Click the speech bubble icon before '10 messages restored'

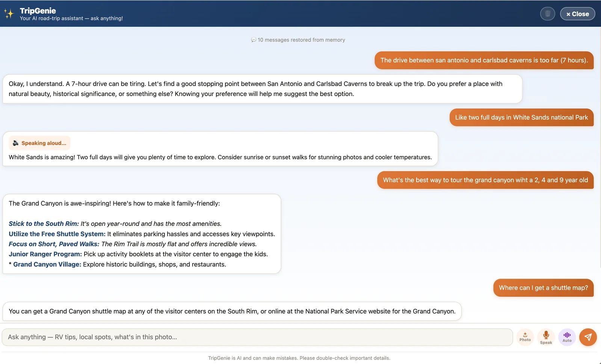point(254,40)
